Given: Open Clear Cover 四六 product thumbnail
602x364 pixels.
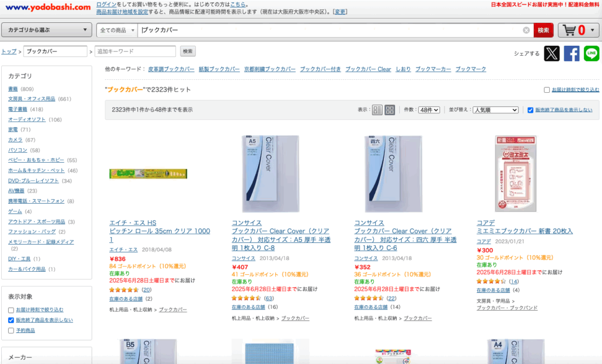Looking at the screenshot, I should [393, 174].
